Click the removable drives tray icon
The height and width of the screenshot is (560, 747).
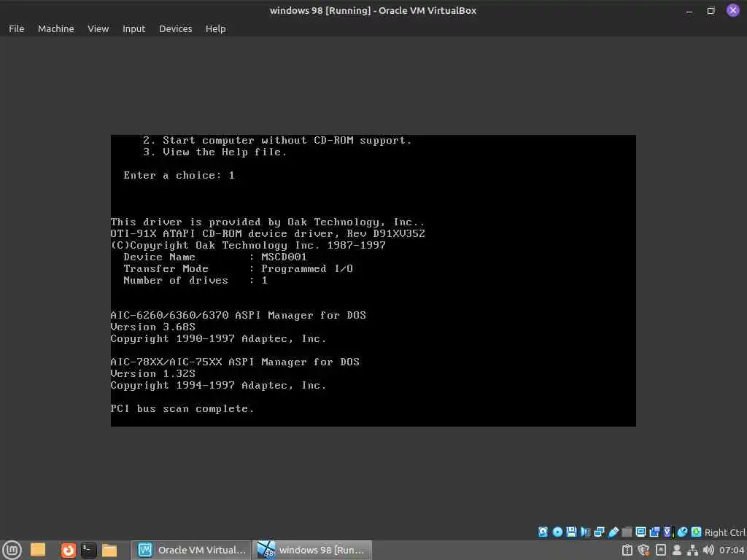[x=660, y=550]
